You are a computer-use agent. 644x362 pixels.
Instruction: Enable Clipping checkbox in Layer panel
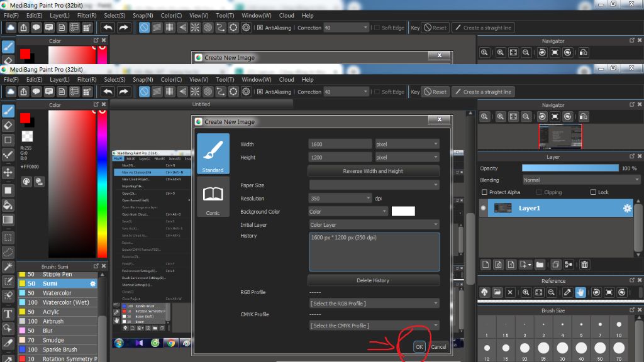pyautogui.click(x=539, y=192)
